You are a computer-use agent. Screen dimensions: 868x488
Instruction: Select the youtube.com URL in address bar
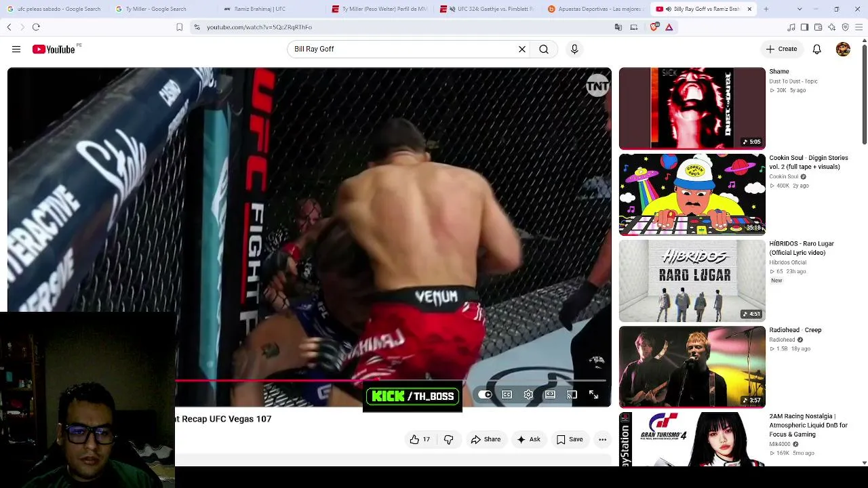pyautogui.click(x=259, y=27)
